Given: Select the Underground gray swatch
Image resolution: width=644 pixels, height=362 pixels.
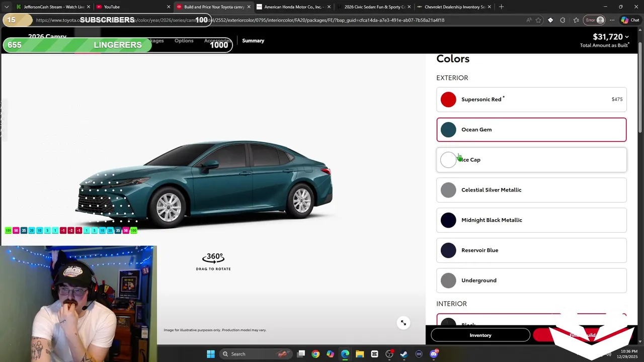Looking at the screenshot, I should click(448, 281).
